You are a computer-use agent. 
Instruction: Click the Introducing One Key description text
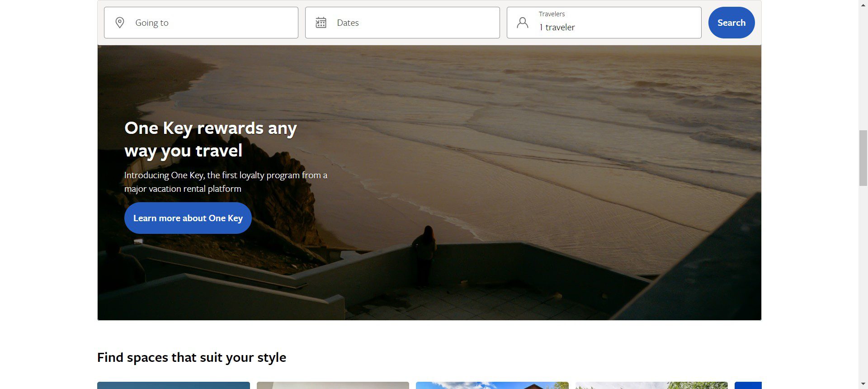coord(226,182)
